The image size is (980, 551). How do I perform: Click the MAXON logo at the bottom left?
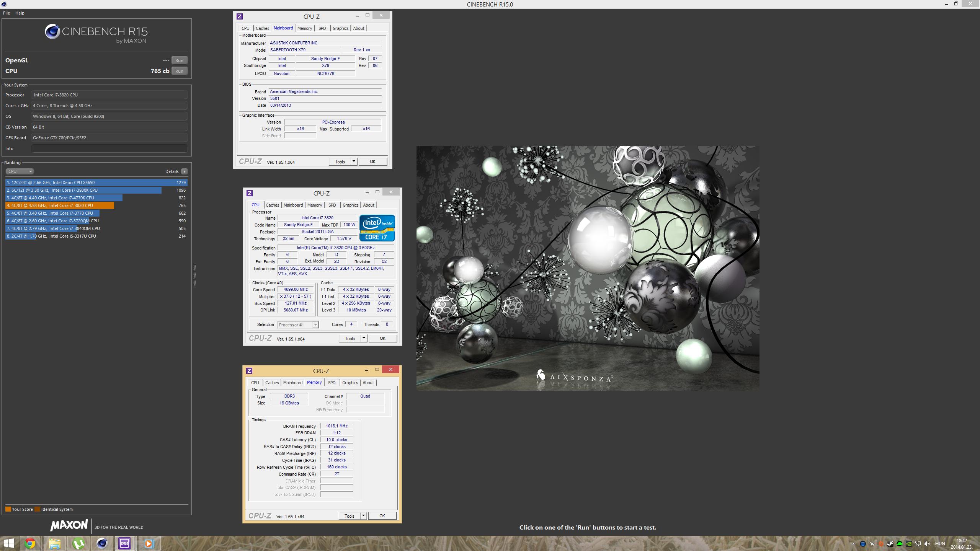[x=69, y=525]
